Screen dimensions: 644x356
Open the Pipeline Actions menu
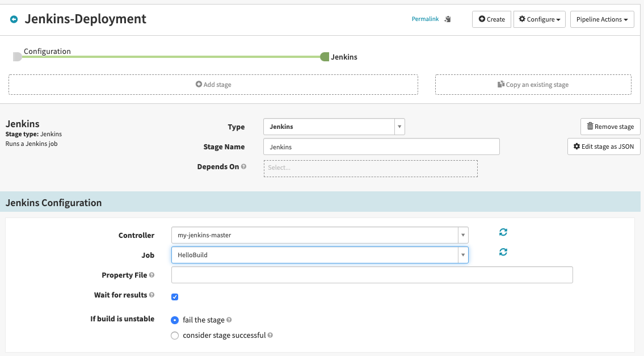click(601, 19)
